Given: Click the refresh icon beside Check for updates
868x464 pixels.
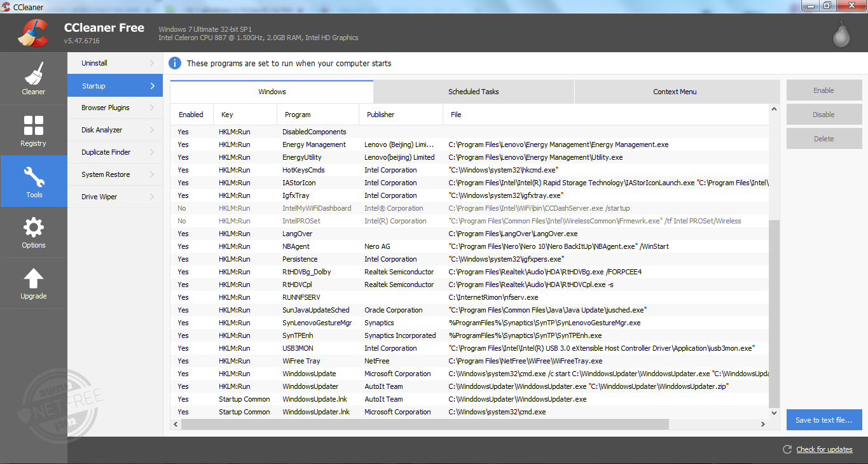Looking at the screenshot, I should [x=787, y=449].
